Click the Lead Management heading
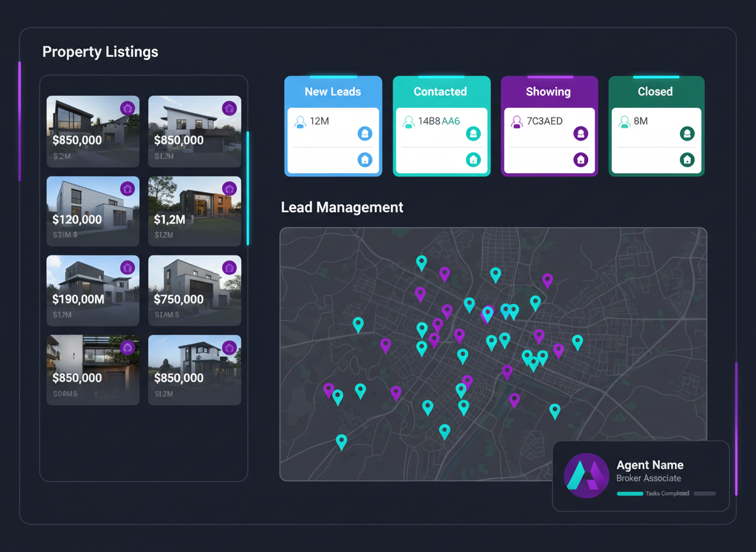This screenshot has width=756, height=552. (x=342, y=207)
